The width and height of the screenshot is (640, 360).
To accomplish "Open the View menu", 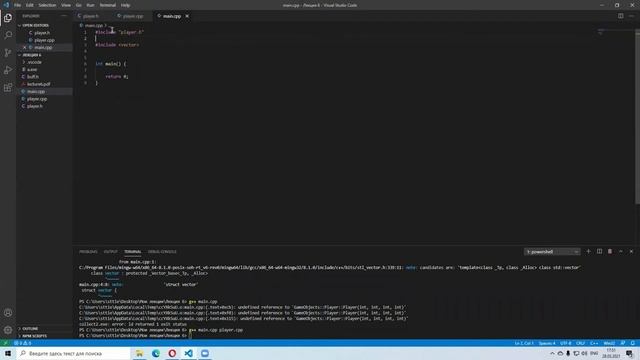I will coord(66,5).
